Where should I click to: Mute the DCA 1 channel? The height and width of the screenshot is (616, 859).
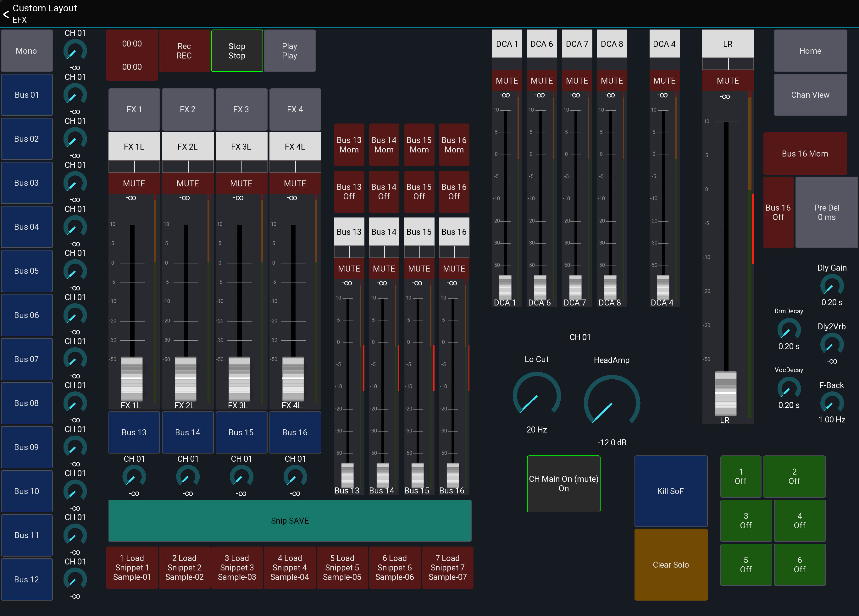507,80
